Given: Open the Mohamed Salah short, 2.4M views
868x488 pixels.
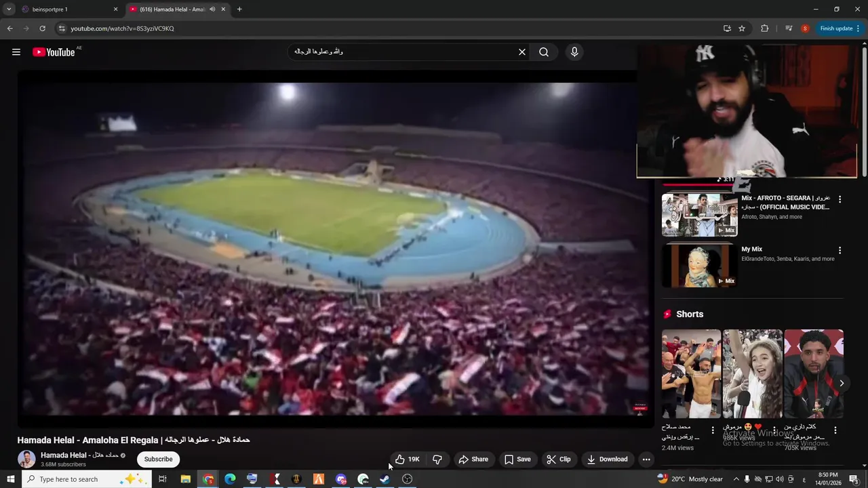Looking at the screenshot, I should (691, 374).
